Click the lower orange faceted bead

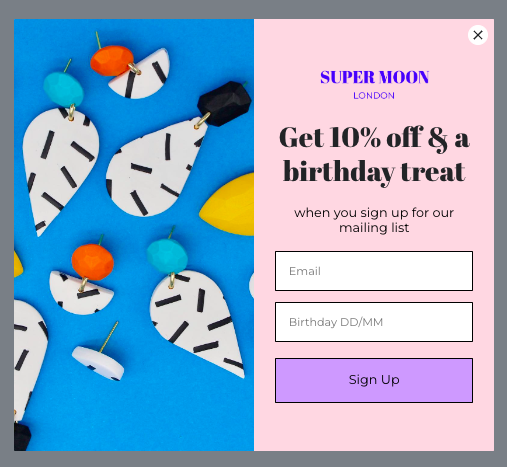[93, 262]
